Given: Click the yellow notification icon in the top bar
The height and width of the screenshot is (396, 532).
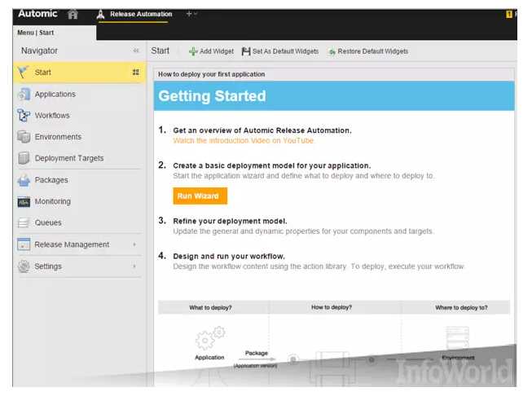Looking at the screenshot, I should (509, 14).
